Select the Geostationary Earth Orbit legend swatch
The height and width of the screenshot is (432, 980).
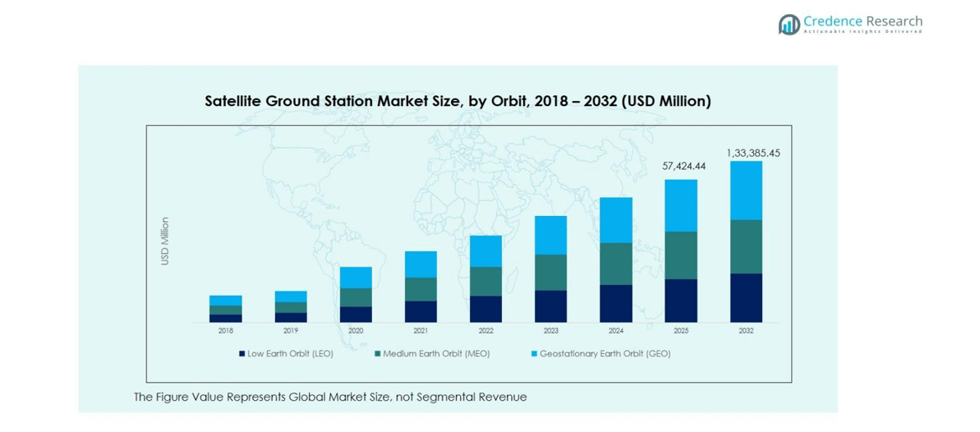(x=534, y=354)
